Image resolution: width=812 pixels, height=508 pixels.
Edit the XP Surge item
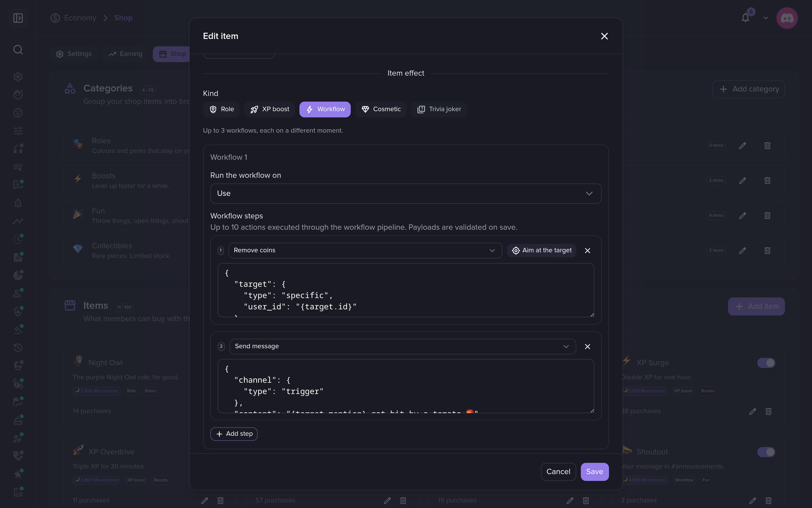tap(753, 411)
